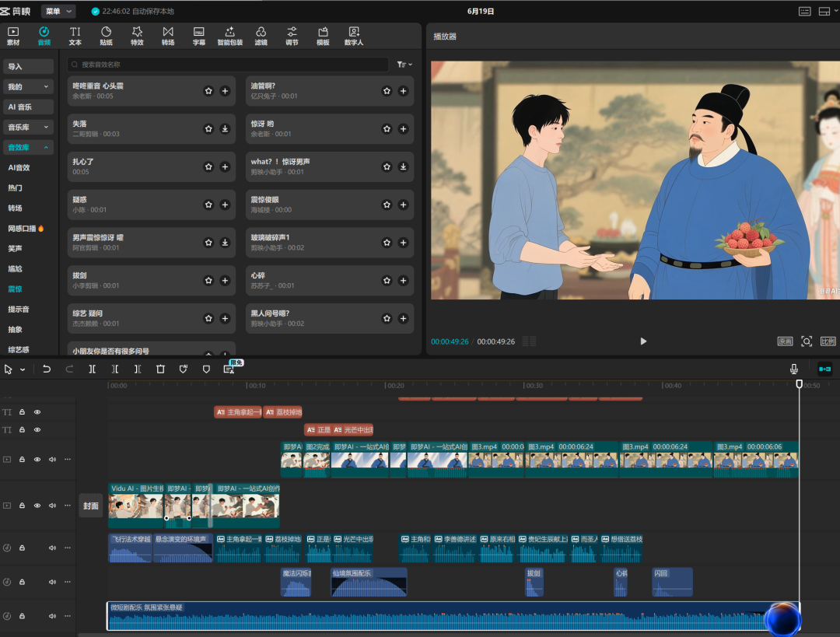840x637 pixels.
Task: Select the split tool in the timeline toolbar
Action: pos(92,369)
